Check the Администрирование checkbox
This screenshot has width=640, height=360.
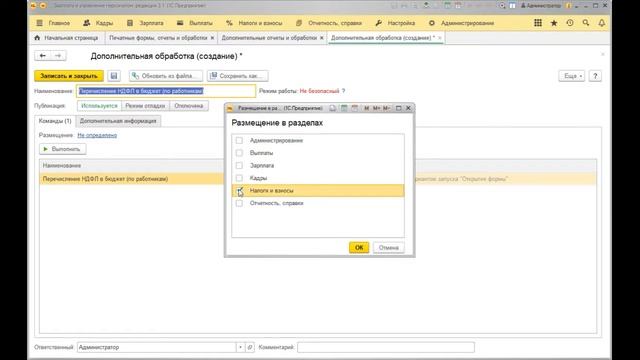pyautogui.click(x=239, y=140)
